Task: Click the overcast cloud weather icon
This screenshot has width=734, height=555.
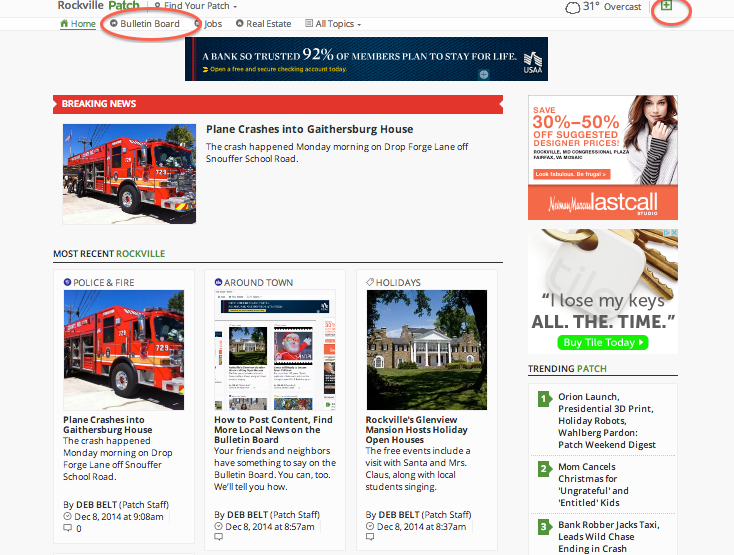Action: click(573, 8)
